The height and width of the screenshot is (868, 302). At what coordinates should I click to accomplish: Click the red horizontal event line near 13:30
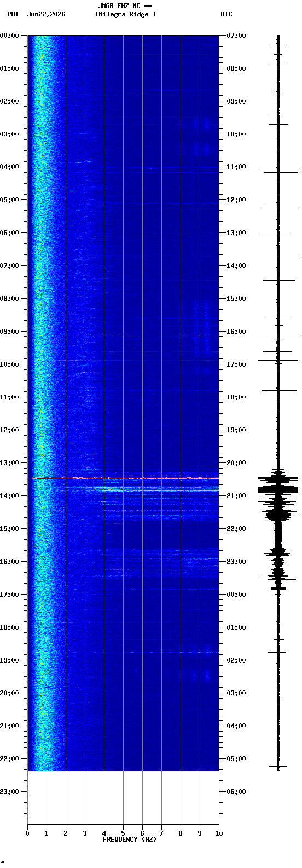click(125, 478)
